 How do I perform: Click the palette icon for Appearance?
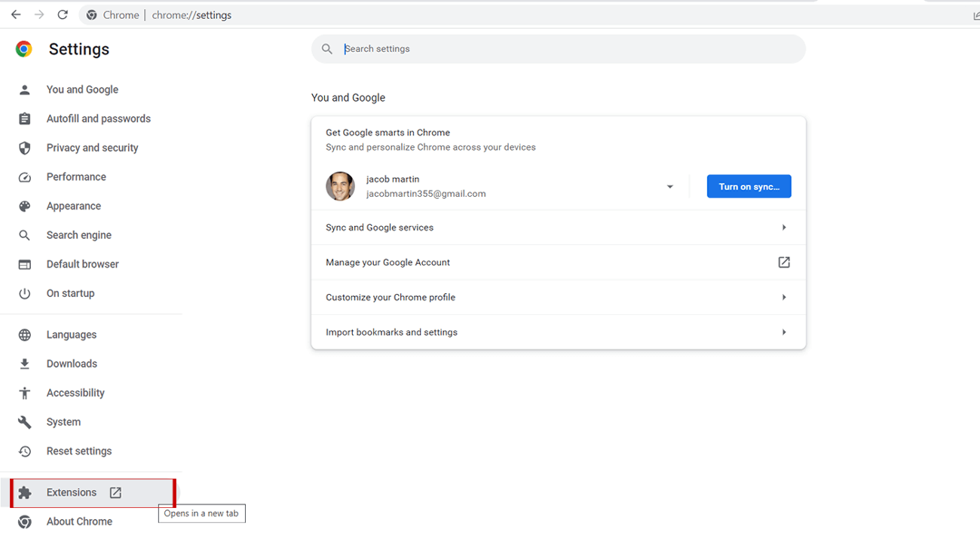(25, 207)
